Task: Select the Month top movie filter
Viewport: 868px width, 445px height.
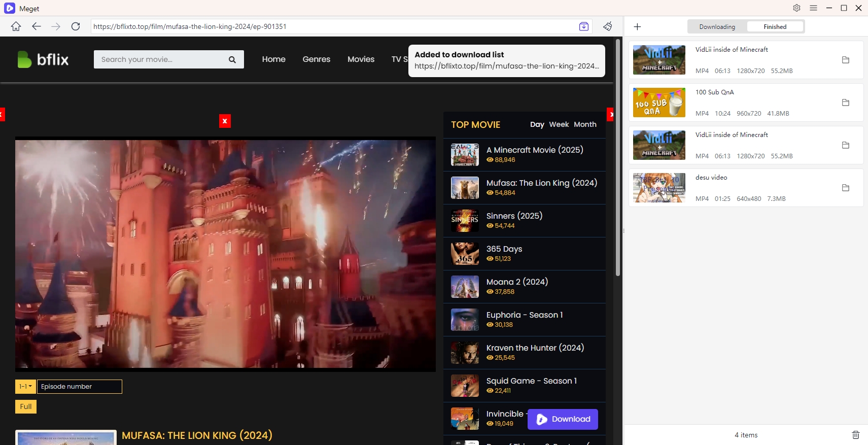Action: (585, 124)
